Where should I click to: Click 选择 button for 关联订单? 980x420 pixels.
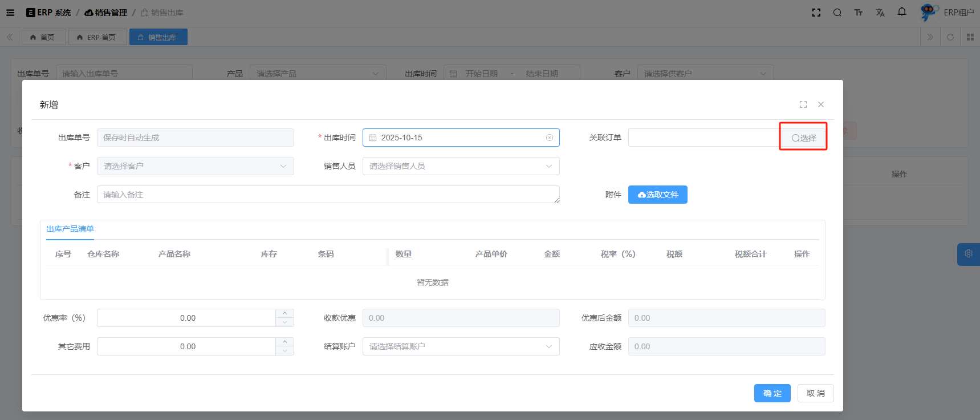click(x=803, y=138)
